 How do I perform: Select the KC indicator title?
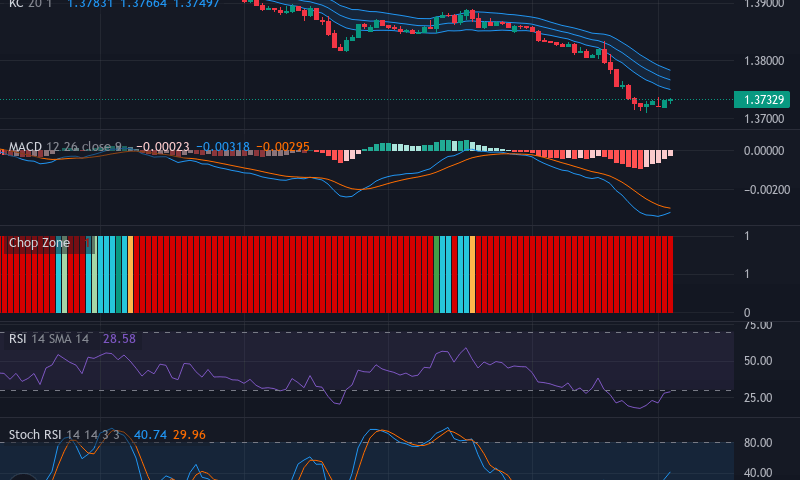pos(16,4)
